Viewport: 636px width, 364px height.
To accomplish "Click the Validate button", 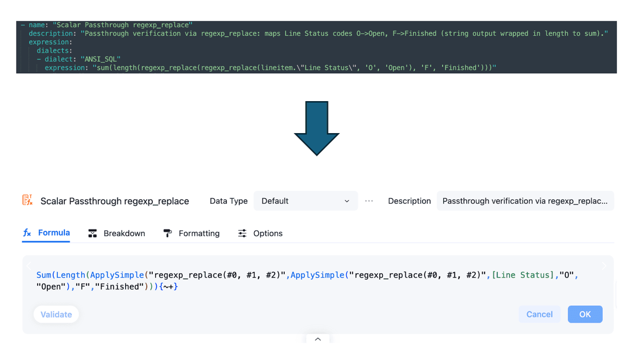I will 56,314.
